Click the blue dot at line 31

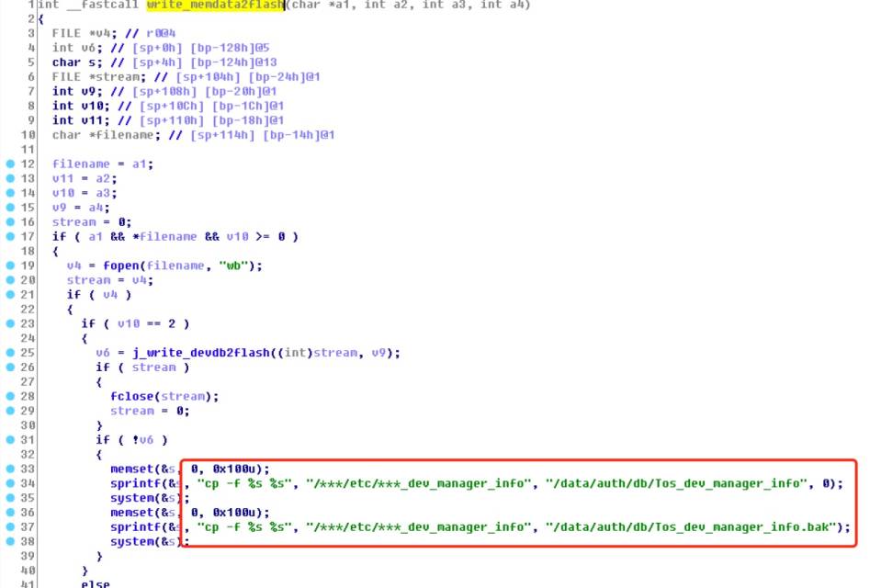pyautogui.click(x=10, y=439)
